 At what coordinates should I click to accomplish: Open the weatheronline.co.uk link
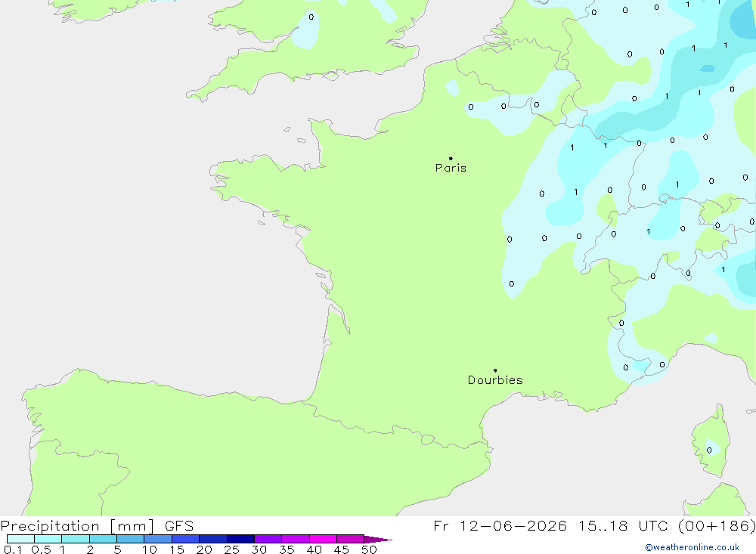(x=692, y=547)
